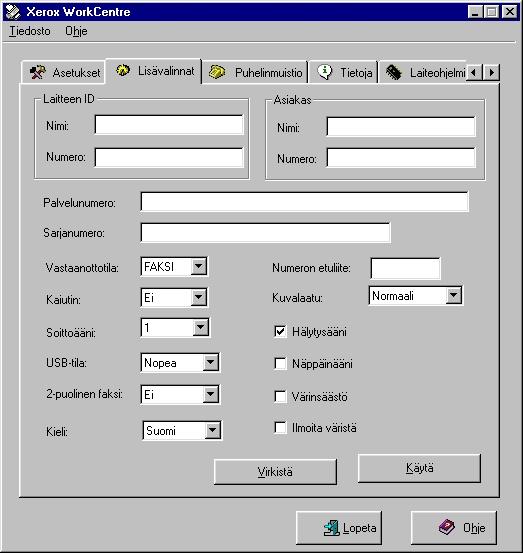This screenshot has height=553, width=523.
Task: Click the Ohje button at bottom
Action: (454, 528)
